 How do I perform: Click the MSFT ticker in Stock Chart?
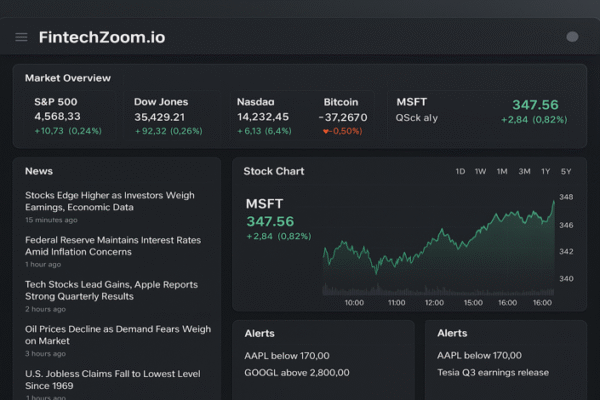click(264, 204)
